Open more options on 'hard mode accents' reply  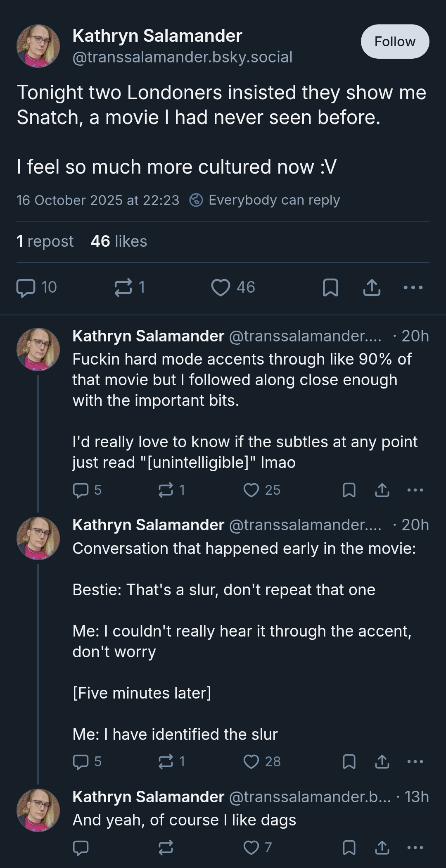(415, 490)
